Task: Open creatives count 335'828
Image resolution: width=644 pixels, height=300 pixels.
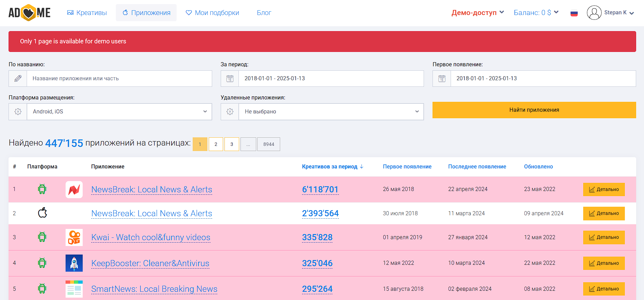Action: (x=317, y=237)
